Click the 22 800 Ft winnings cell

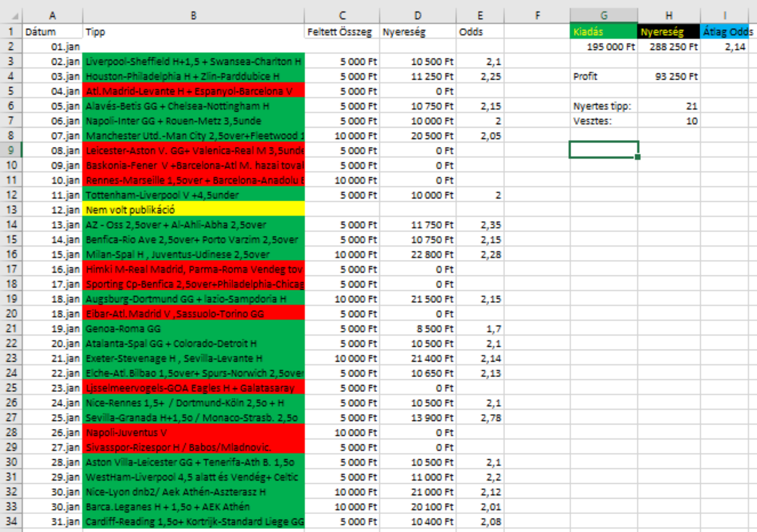[x=417, y=255]
